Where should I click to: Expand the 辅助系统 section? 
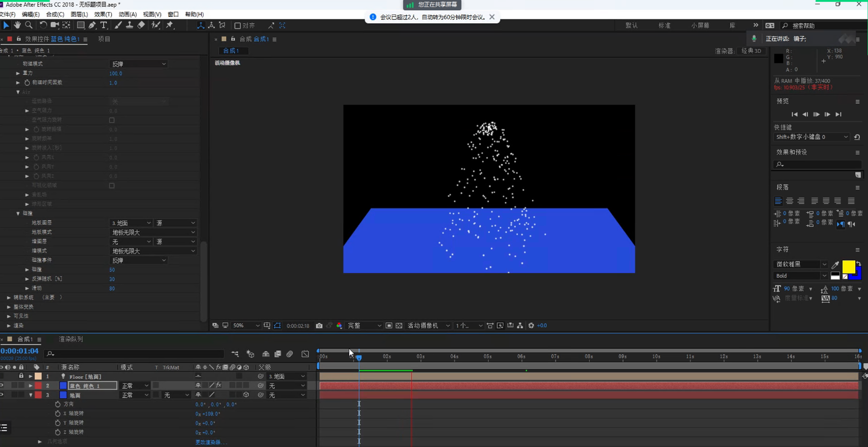click(9, 297)
